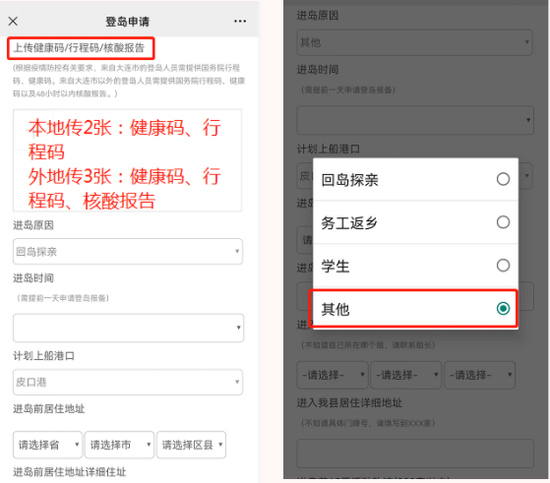Image resolution: width=550 pixels, height=483 pixels.
Task: Open the 请选择市 dropdown
Action: pos(119,445)
